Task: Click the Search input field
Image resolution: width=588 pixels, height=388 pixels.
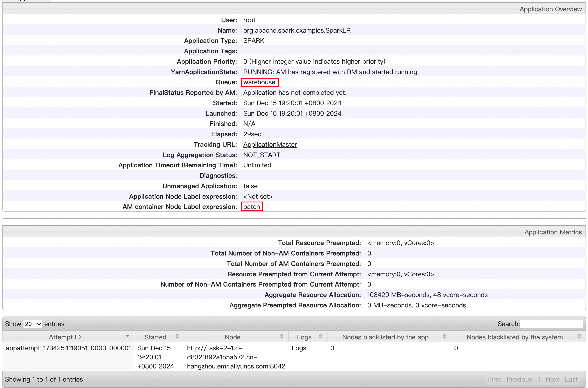Action: pos(551,324)
